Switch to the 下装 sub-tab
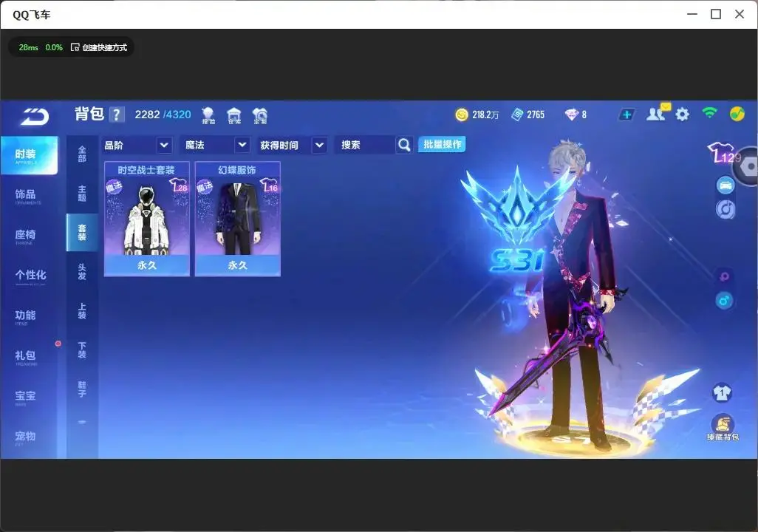 pyautogui.click(x=82, y=350)
